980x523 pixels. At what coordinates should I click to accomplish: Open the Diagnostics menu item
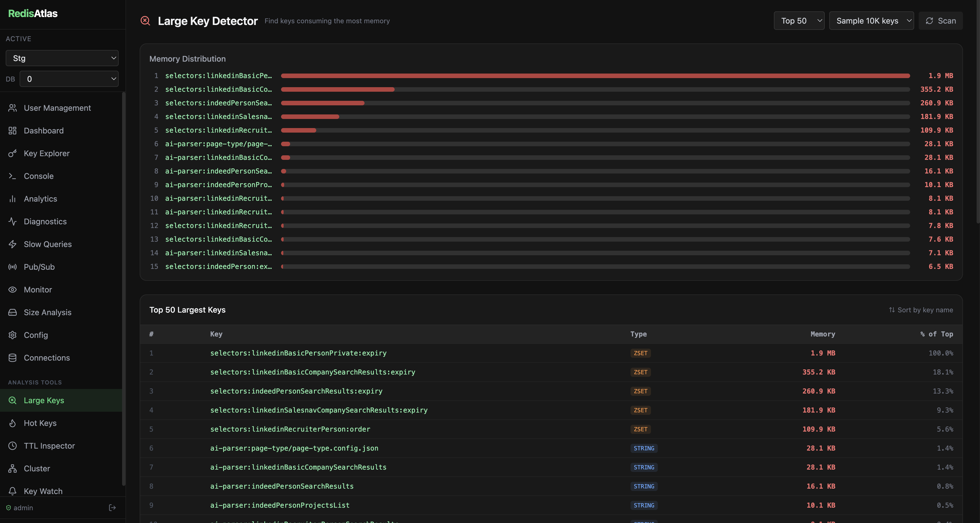45,221
